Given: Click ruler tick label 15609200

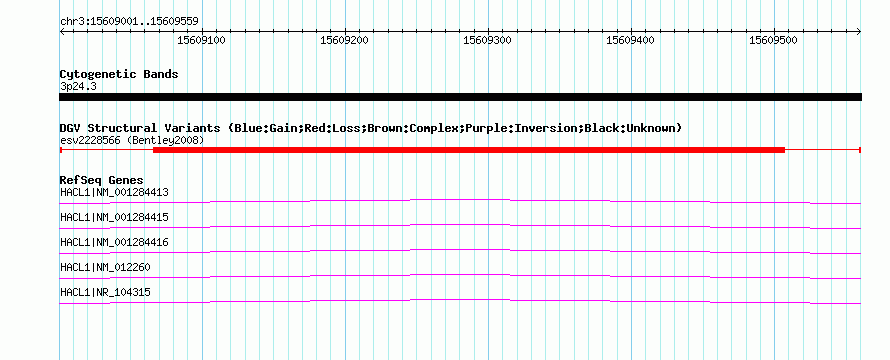Looking at the screenshot, I should point(345,40).
